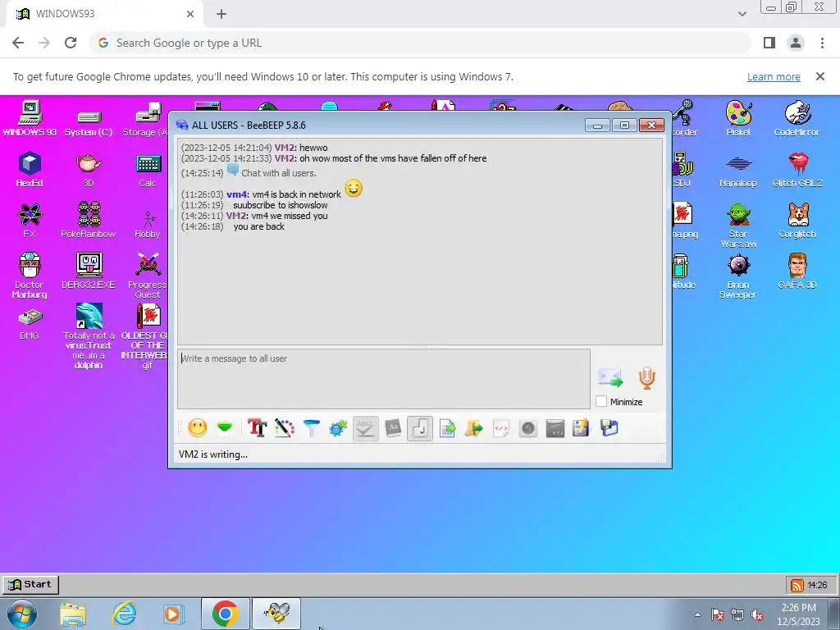Send message with the envelope arrow button

point(610,377)
